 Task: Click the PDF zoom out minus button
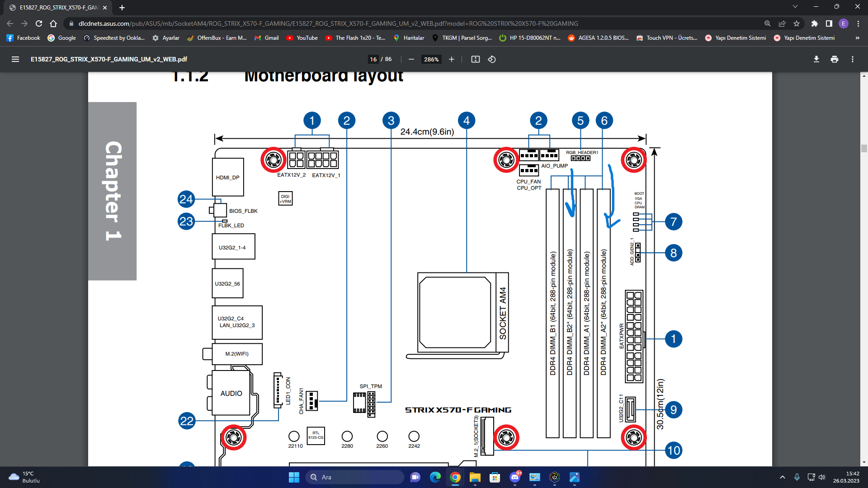tap(411, 59)
